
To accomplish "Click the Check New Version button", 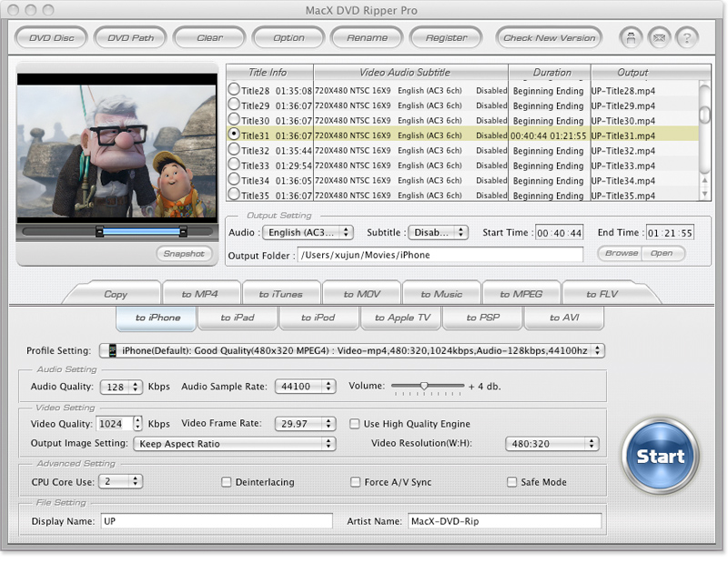I will (x=549, y=38).
